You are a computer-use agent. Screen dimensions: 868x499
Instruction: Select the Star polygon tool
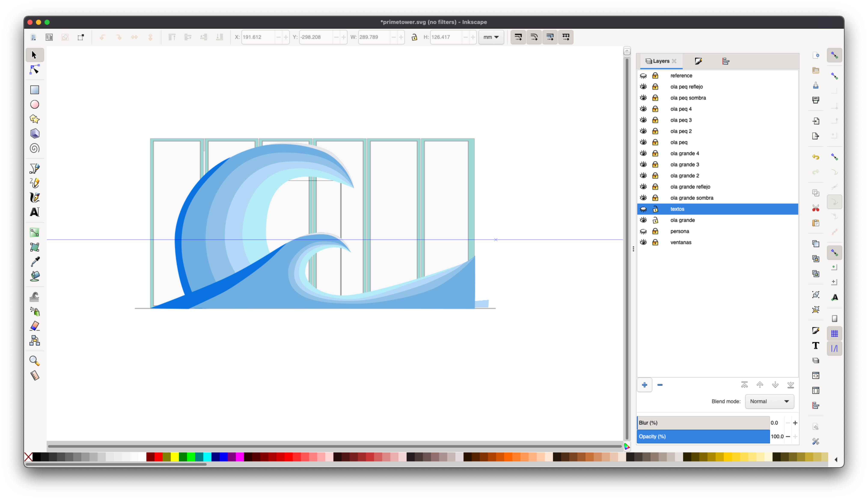pyautogui.click(x=35, y=119)
